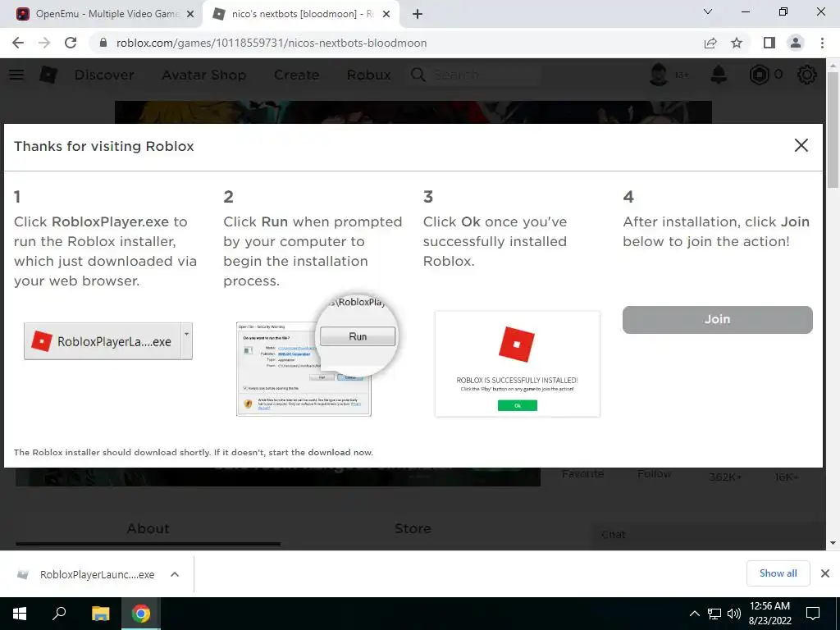Click the grey Join button
The image size is (840, 630).
tap(717, 320)
